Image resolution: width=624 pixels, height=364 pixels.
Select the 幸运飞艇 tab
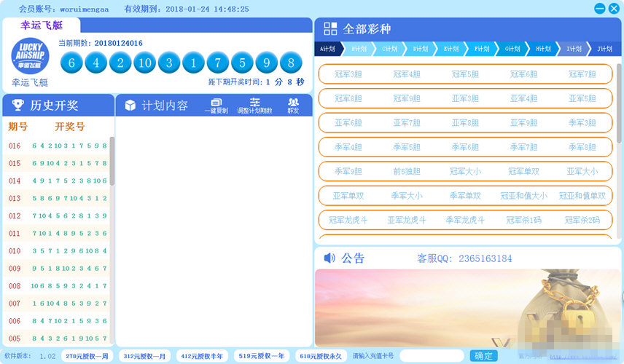coord(42,25)
